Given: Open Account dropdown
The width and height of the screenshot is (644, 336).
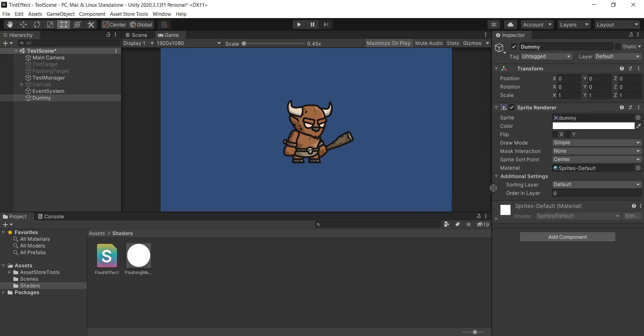Looking at the screenshot, I should 537,24.
